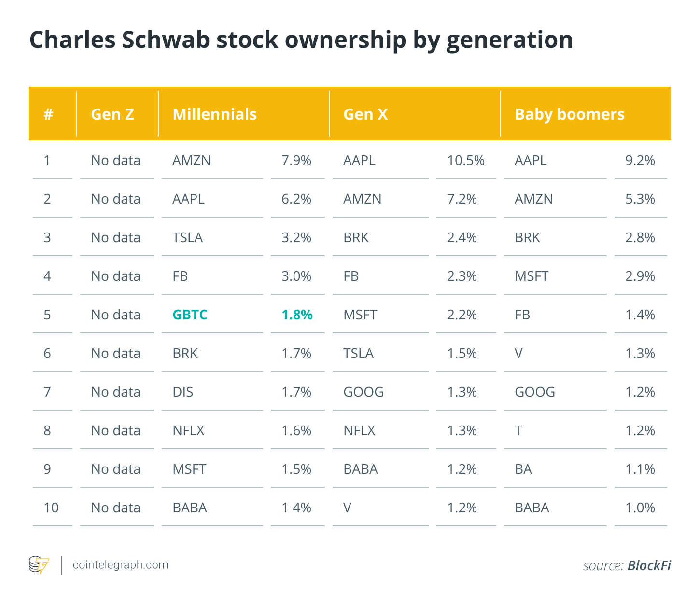700x604 pixels.
Task: Select the highlighted GBTC ticker
Action: click(190, 315)
